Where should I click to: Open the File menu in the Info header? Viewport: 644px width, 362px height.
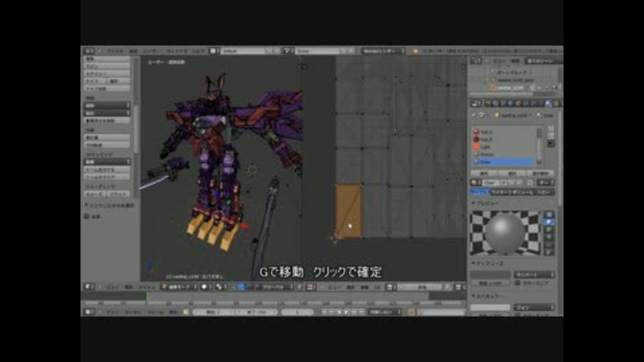[x=115, y=51]
